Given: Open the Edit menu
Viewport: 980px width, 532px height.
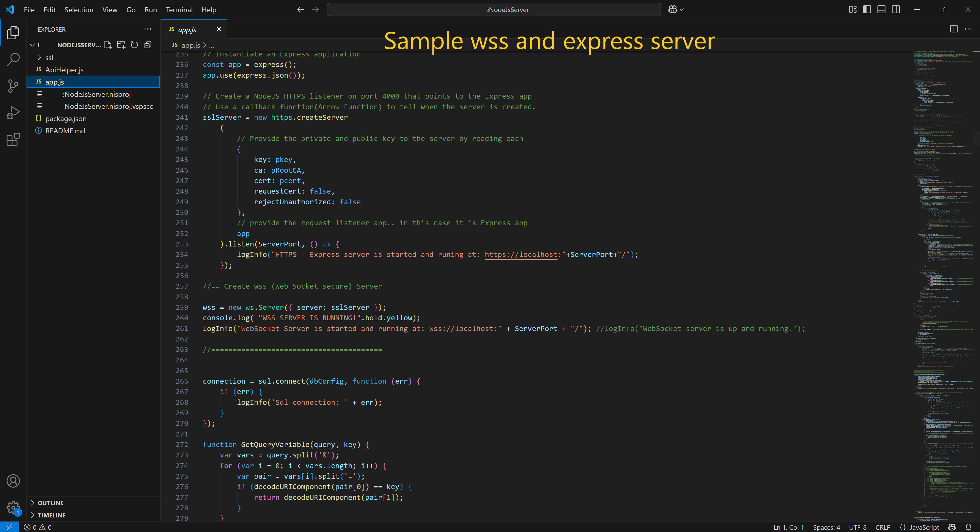Looking at the screenshot, I should tap(50, 9).
